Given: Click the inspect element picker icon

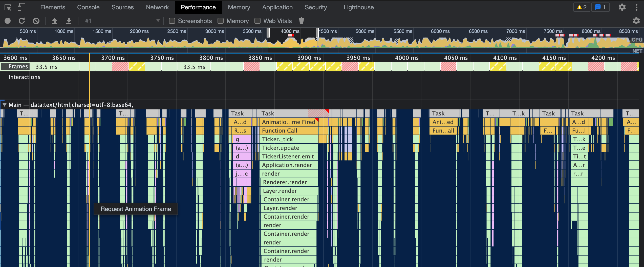Looking at the screenshot, I should pos(8,7).
